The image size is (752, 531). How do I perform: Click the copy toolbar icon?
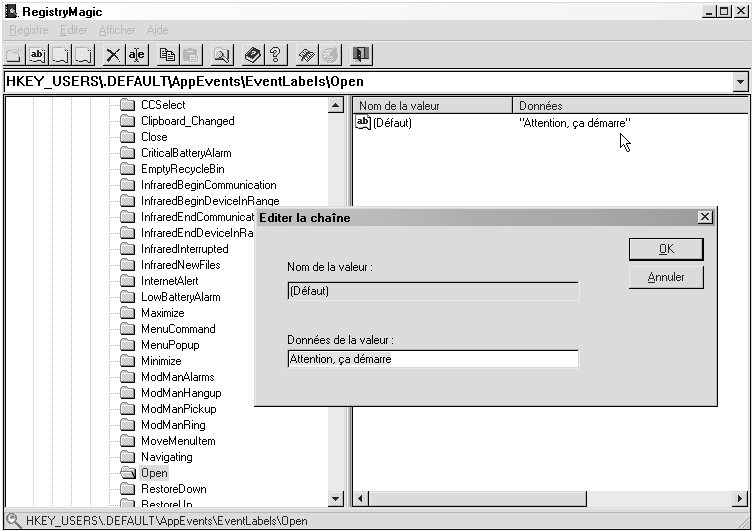point(167,55)
